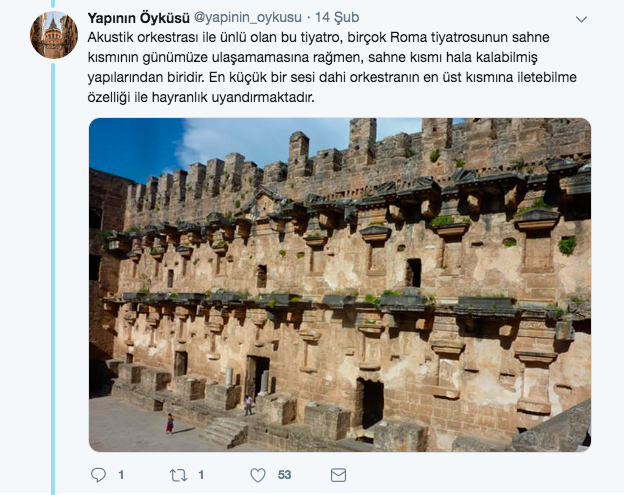The height and width of the screenshot is (495, 624).
Task: Click the person near the doorway steps
Action: pyautogui.click(x=248, y=405)
